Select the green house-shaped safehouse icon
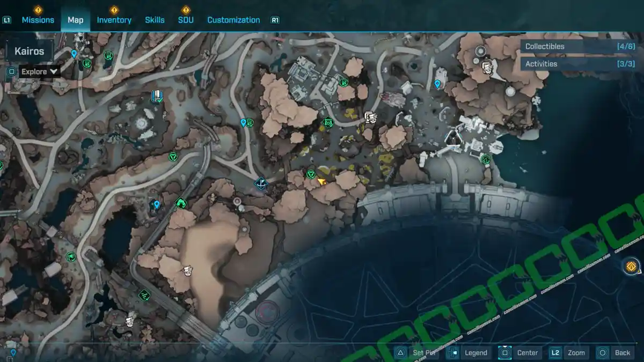The image size is (644, 362). (180, 203)
